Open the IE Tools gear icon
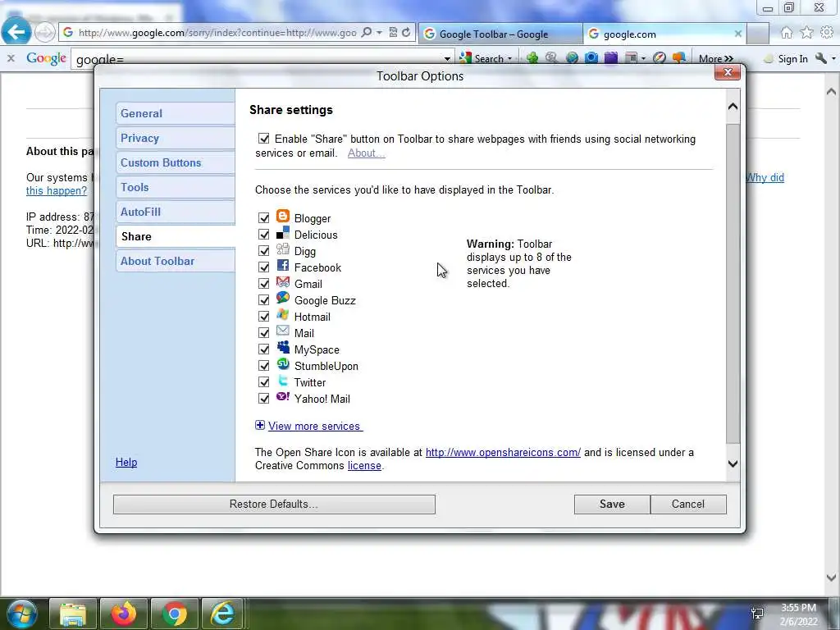This screenshot has height=630, width=840. pos(827,33)
